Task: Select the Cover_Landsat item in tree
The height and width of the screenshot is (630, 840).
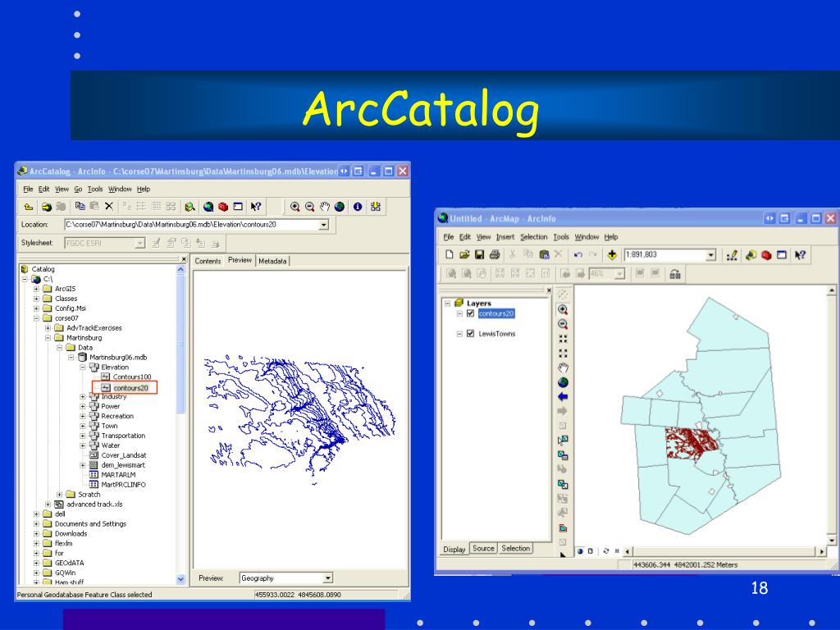Action: [x=124, y=455]
